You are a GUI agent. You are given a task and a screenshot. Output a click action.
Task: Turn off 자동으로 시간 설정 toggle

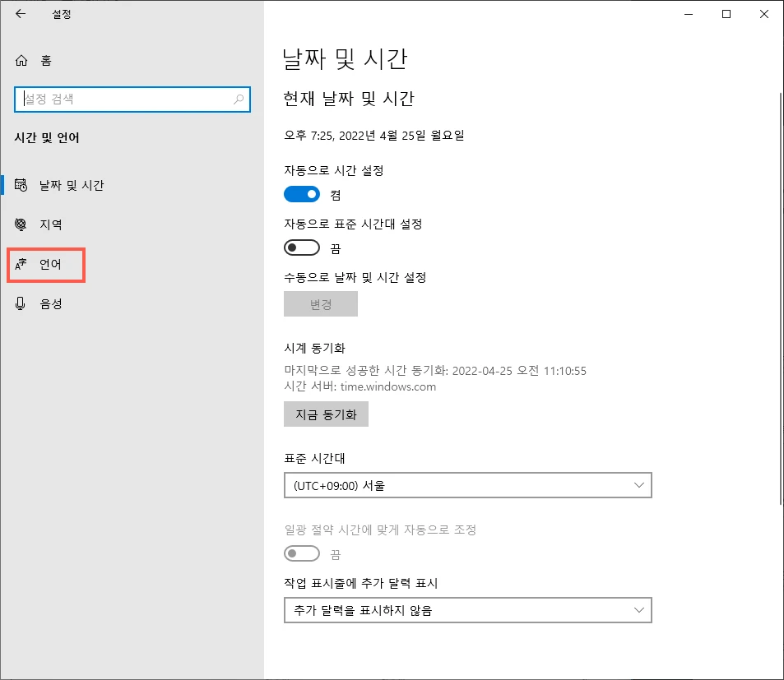point(301,194)
